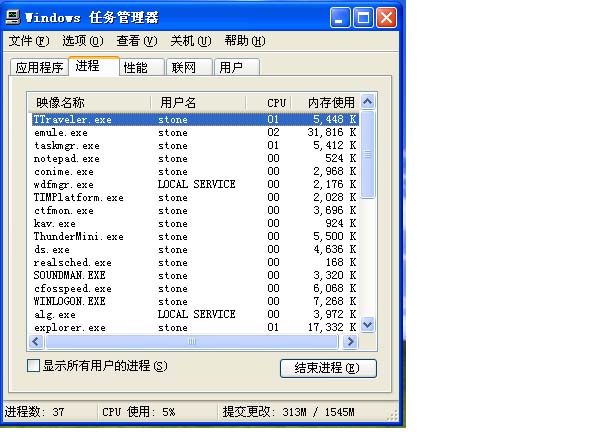The width and height of the screenshot is (600, 447).
Task: Switch to the 应用程序 tab
Action: pyautogui.click(x=39, y=67)
